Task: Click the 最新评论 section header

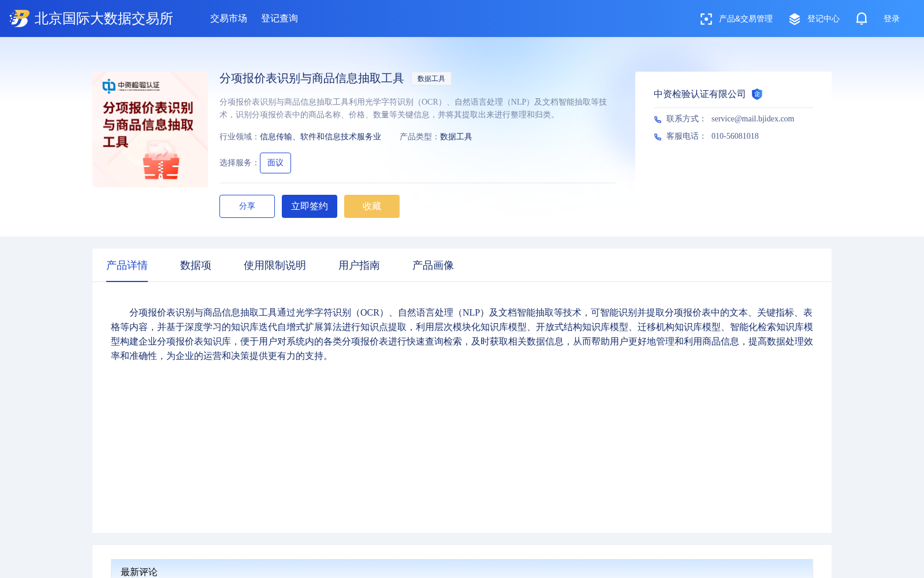Action: tap(462, 569)
